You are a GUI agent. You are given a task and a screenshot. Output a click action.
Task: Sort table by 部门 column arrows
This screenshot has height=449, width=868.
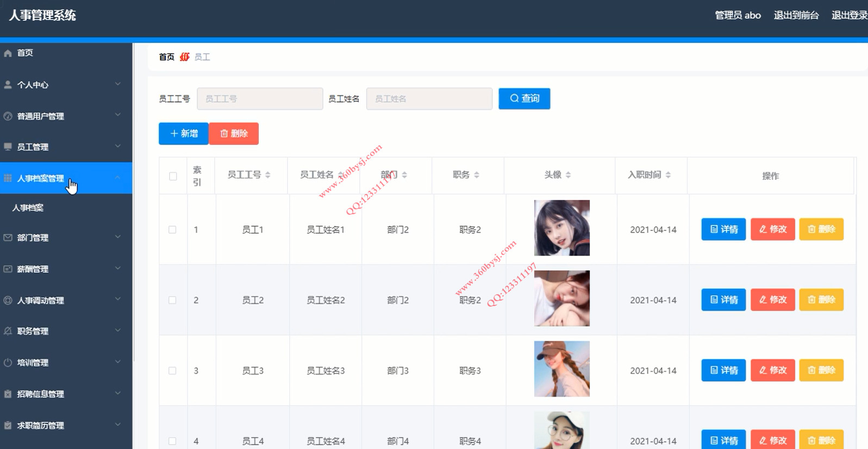[x=404, y=175]
